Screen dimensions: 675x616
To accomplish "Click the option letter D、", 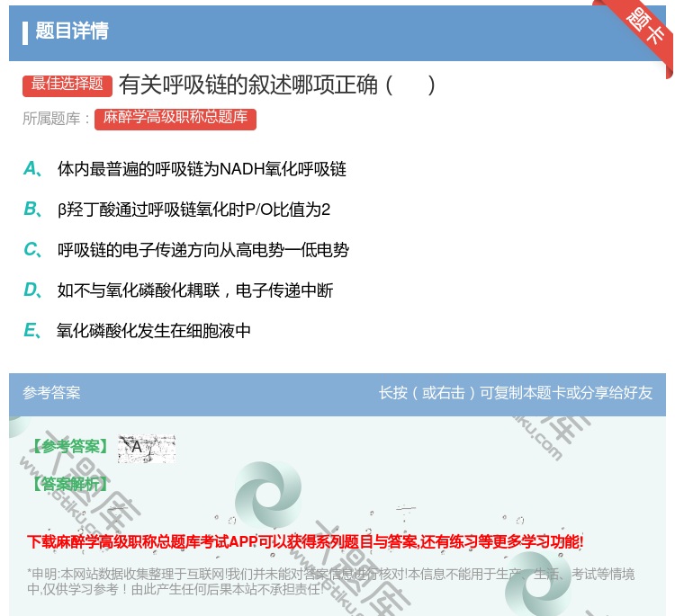I will 33,290.
